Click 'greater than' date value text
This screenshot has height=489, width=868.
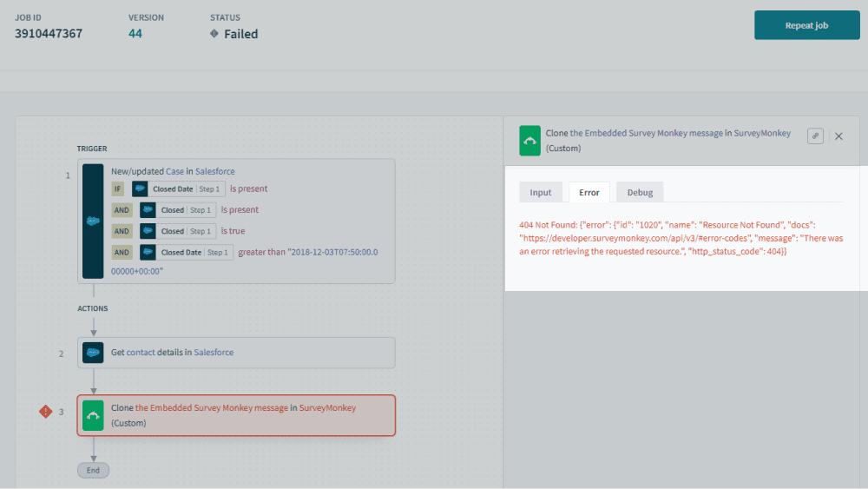[x=244, y=261]
